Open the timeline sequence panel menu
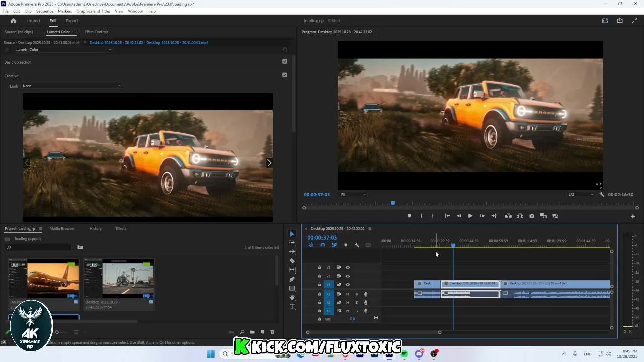 [x=370, y=229]
